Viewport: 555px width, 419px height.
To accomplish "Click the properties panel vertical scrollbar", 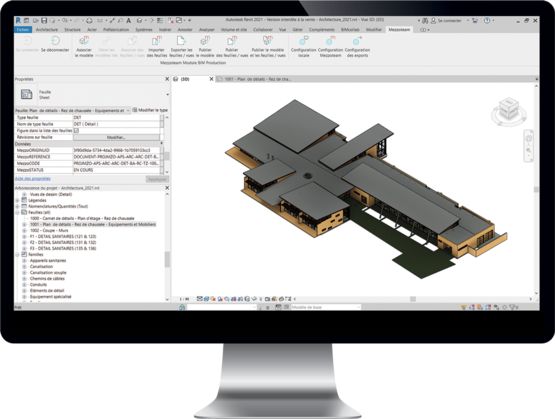I will click(x=167, y=156).
